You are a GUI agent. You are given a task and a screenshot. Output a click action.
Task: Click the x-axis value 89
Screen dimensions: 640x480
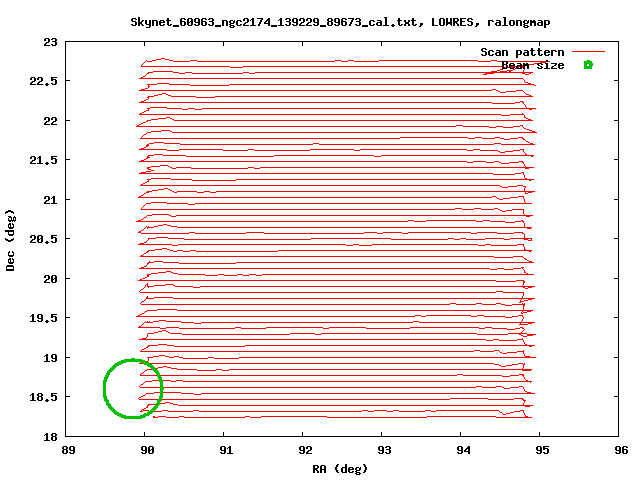tap(68, 450)
